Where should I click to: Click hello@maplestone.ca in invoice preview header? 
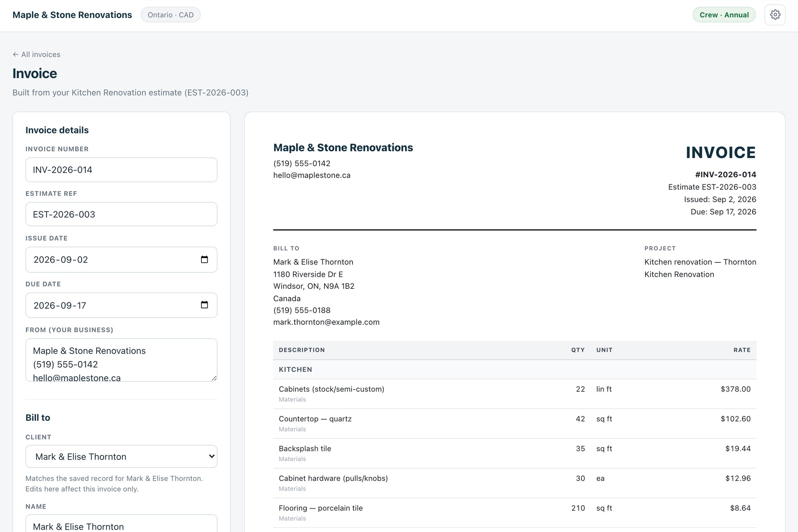tap(312, 175)
